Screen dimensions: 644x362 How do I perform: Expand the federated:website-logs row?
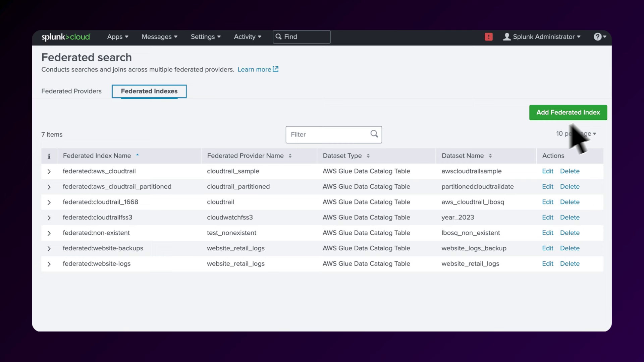tap(49, 264)
